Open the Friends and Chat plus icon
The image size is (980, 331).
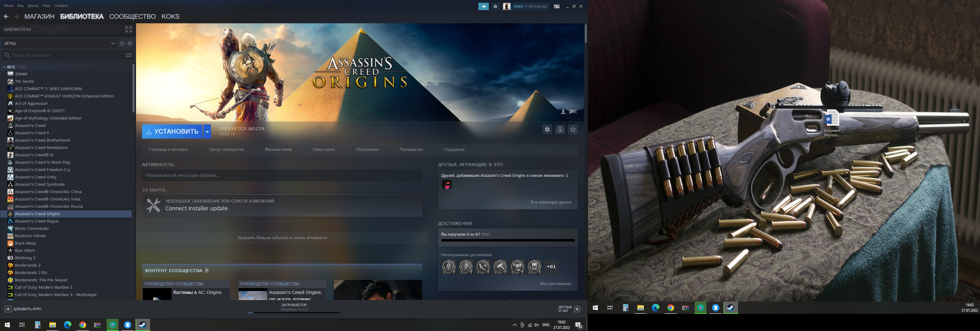click(x=577, y=309)
